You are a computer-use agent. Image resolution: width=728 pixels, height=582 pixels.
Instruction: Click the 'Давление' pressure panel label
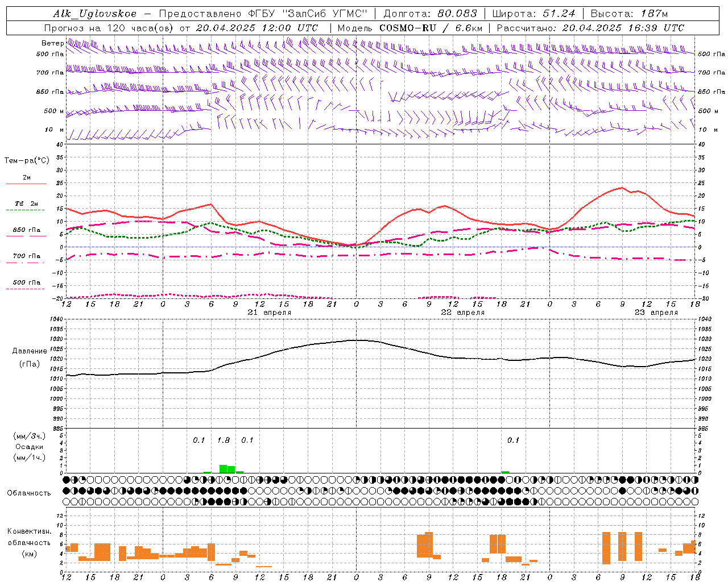pyautogui.click(x=30, y=351)
